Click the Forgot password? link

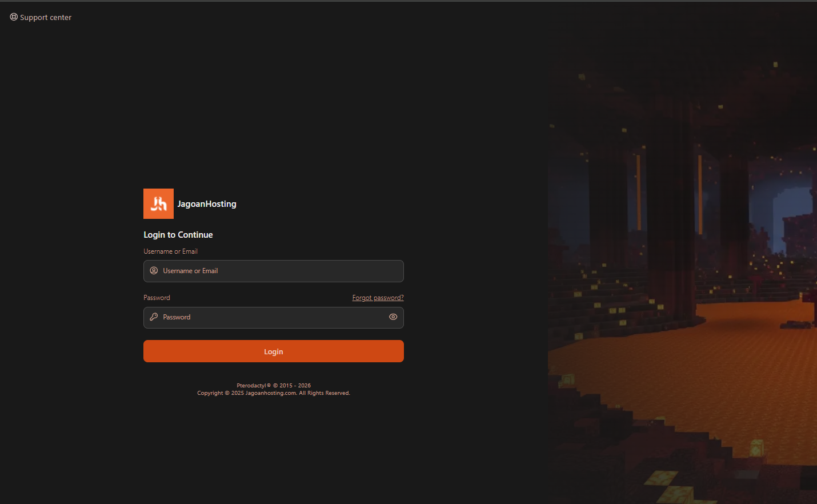tap(378, 297)
